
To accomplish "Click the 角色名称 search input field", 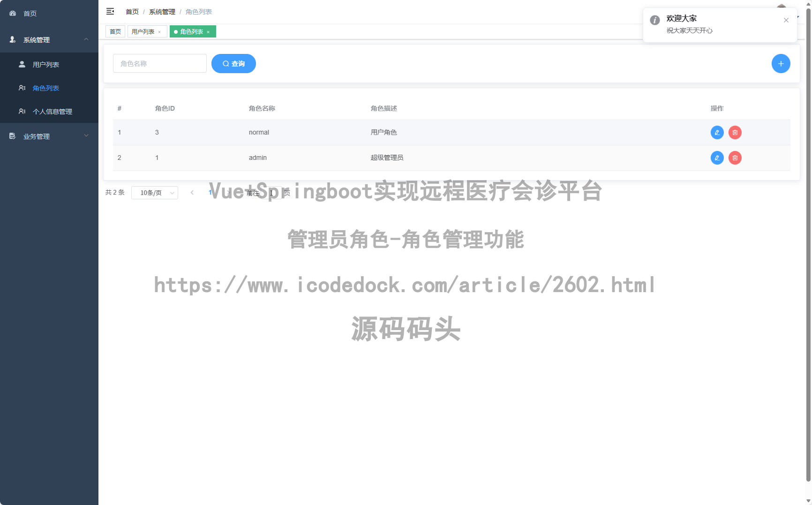I will pos(159,63).
